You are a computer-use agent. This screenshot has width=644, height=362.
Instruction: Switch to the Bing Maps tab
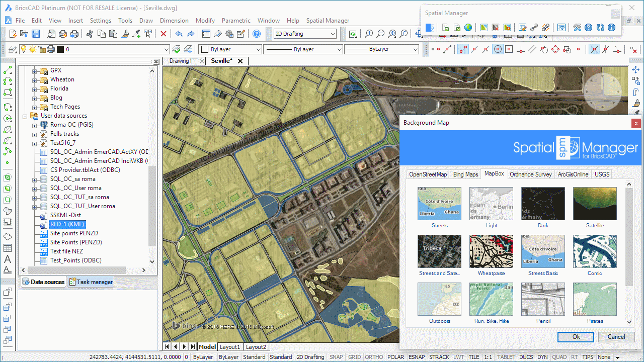coord(465,174)
